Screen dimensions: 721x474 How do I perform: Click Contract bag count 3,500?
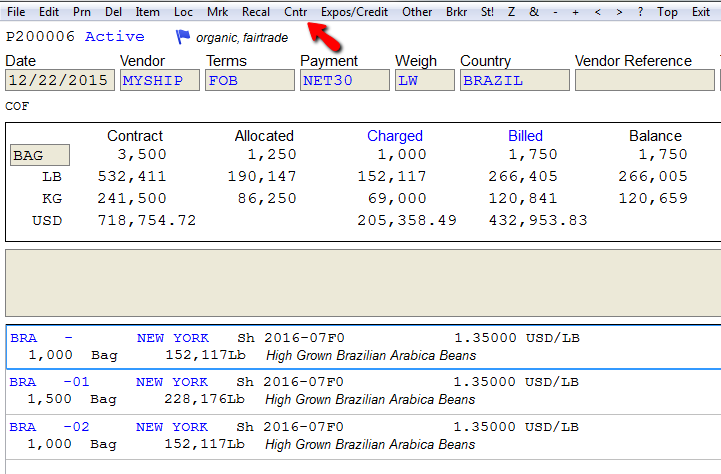(142, 154)
